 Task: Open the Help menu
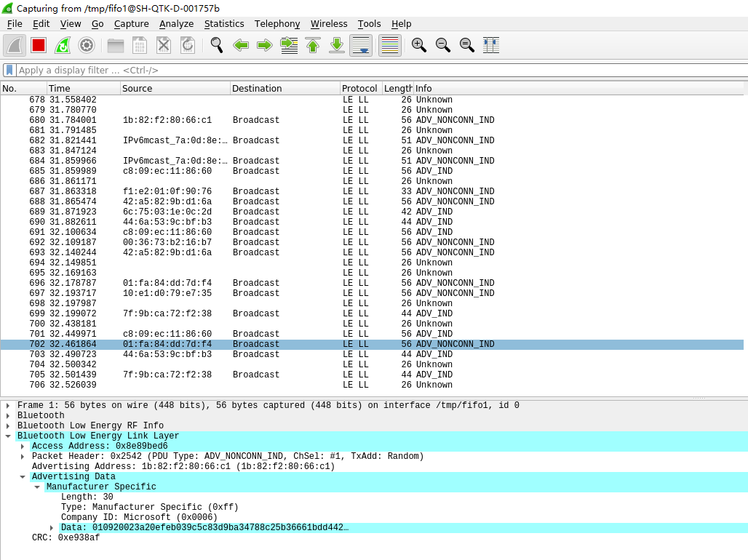coord(401,24)
